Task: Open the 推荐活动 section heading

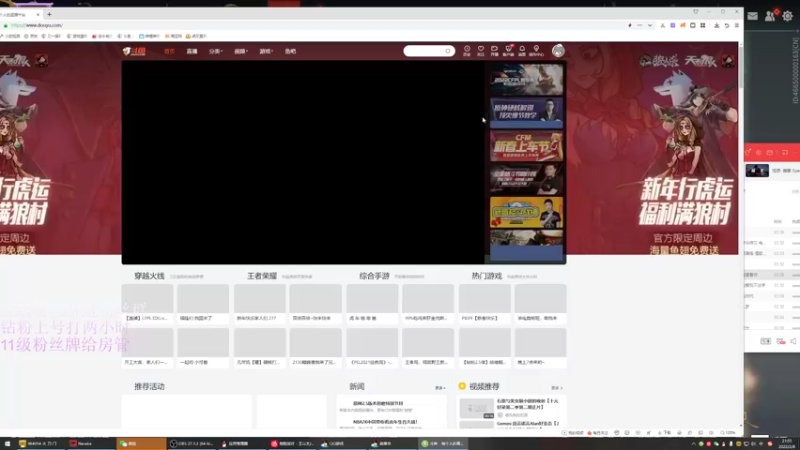Action: (x=149, y=387)
